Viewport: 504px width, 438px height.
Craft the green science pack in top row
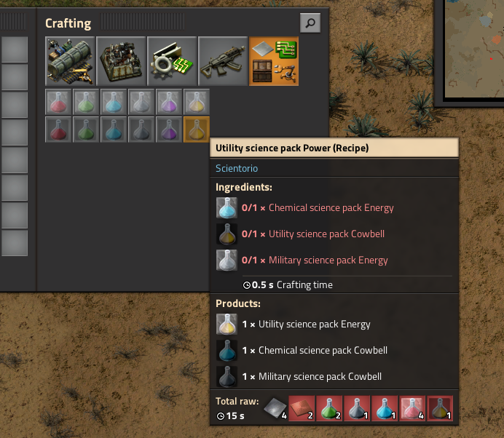(86, 102)
